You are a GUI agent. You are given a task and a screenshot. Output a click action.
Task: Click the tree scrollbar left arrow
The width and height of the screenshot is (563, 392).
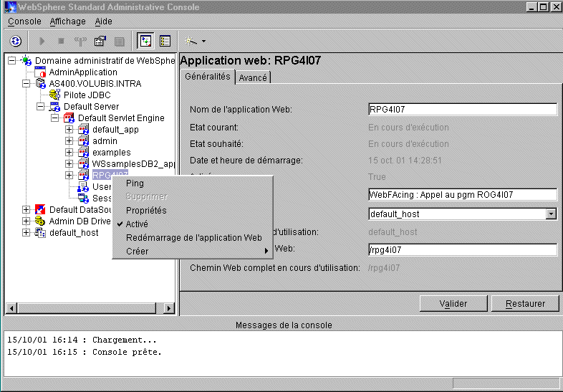[11, 308]
